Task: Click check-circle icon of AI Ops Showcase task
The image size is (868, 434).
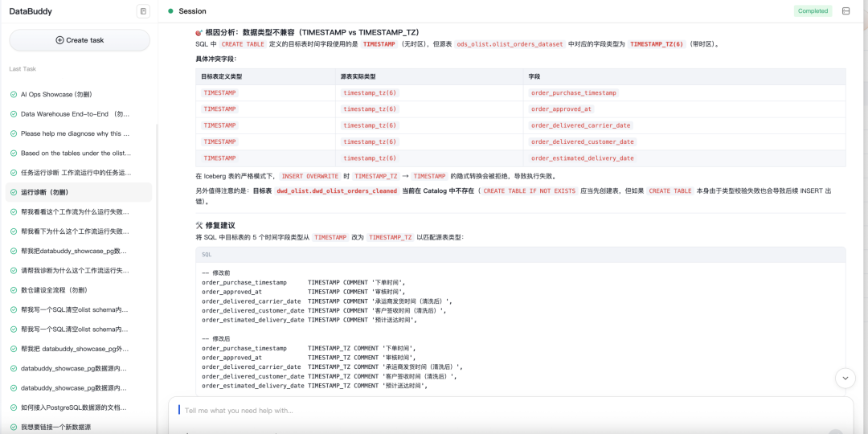Action: 14,95
